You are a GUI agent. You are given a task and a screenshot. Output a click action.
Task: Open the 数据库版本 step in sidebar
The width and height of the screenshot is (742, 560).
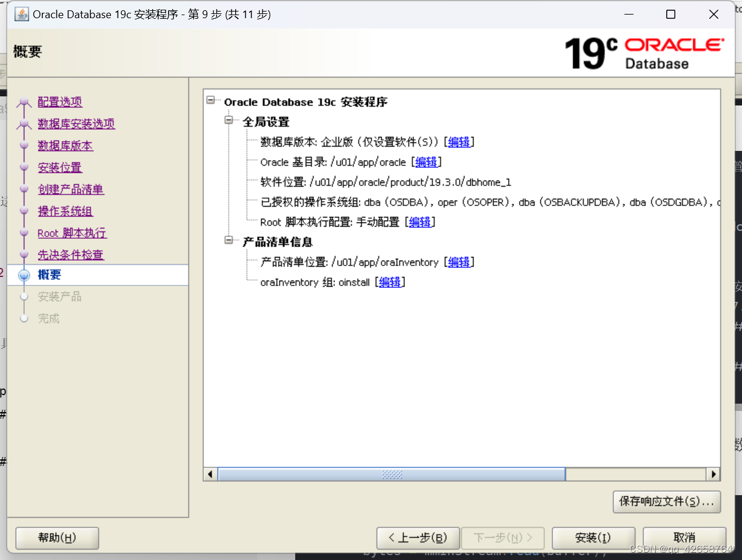pyautogui.click(x=65, y=145)
